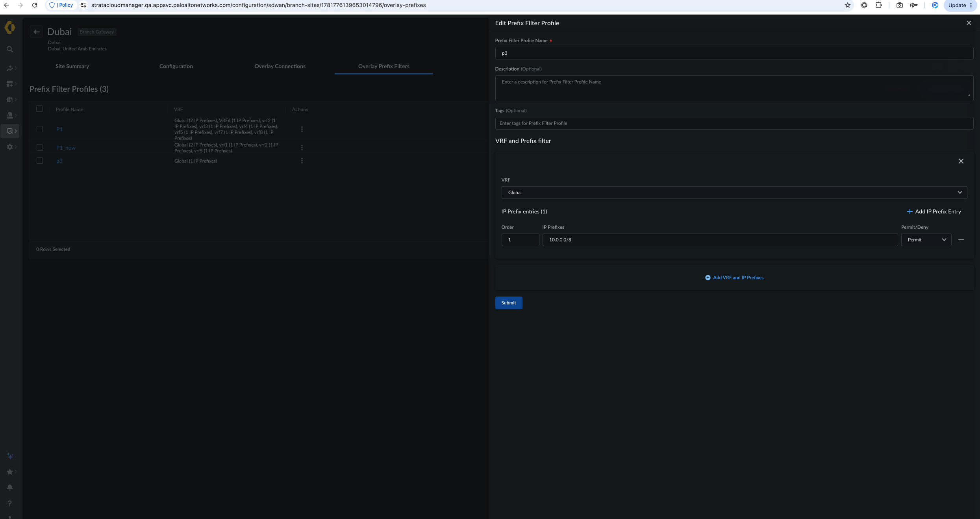Viewport: 980px width, 519px height.
Task: Open the Update browser menu
Action: 960,5
